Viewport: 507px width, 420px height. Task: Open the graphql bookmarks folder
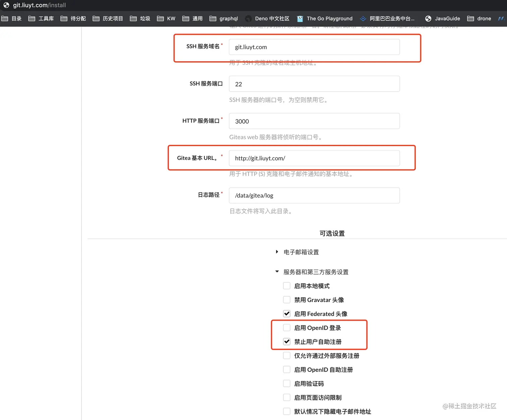pos(224,18)
